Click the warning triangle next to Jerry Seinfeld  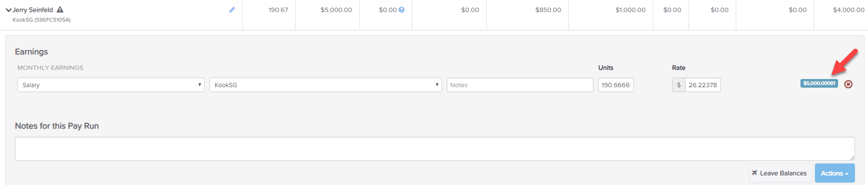coord(60,10)
